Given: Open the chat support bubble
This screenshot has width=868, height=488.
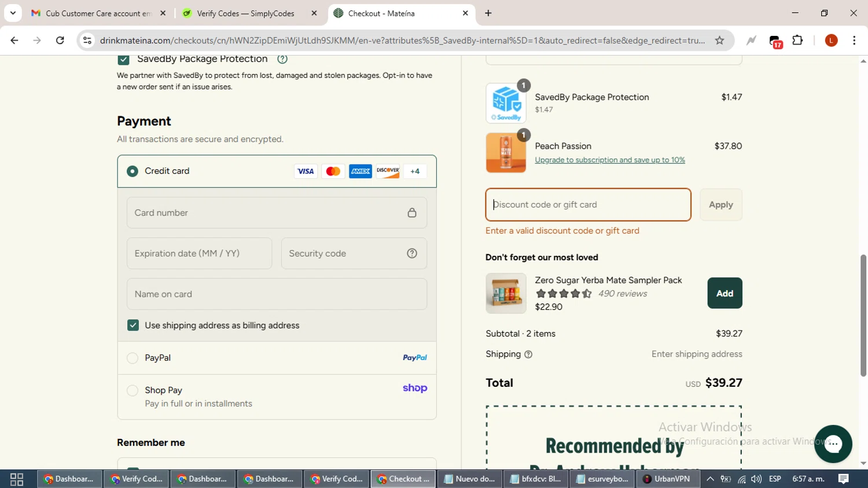Looking at the screenshot, I should (x=833, y=444).
